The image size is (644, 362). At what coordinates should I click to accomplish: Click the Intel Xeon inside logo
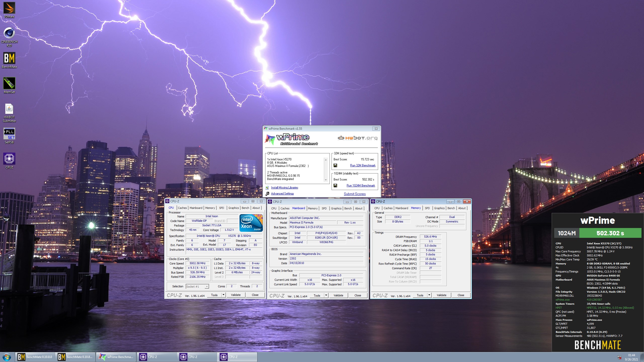tap(251, 223)
